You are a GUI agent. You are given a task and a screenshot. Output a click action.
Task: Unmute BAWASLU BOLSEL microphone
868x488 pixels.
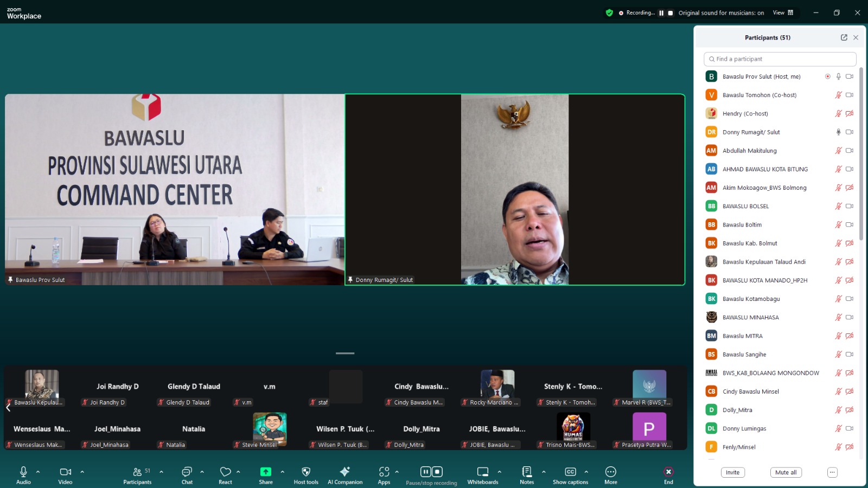click(838, 206)
